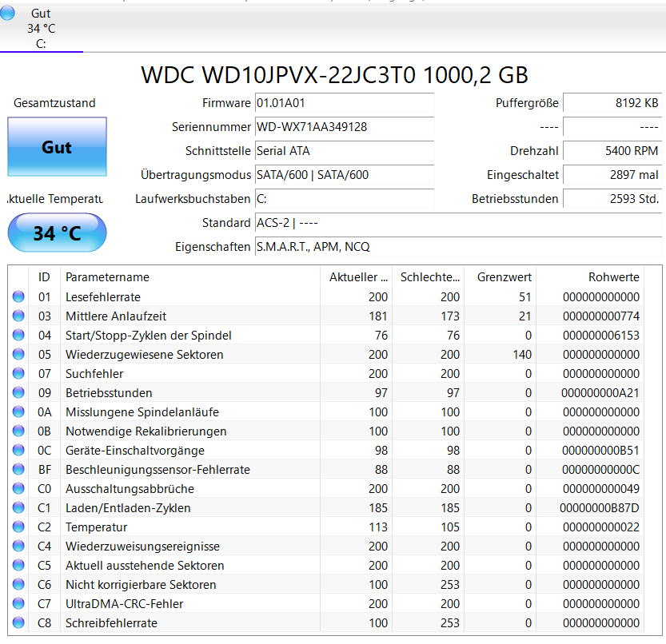Click raw value 000000006153
The height and width of the screenshot is (644, 666).
[601, 336]
